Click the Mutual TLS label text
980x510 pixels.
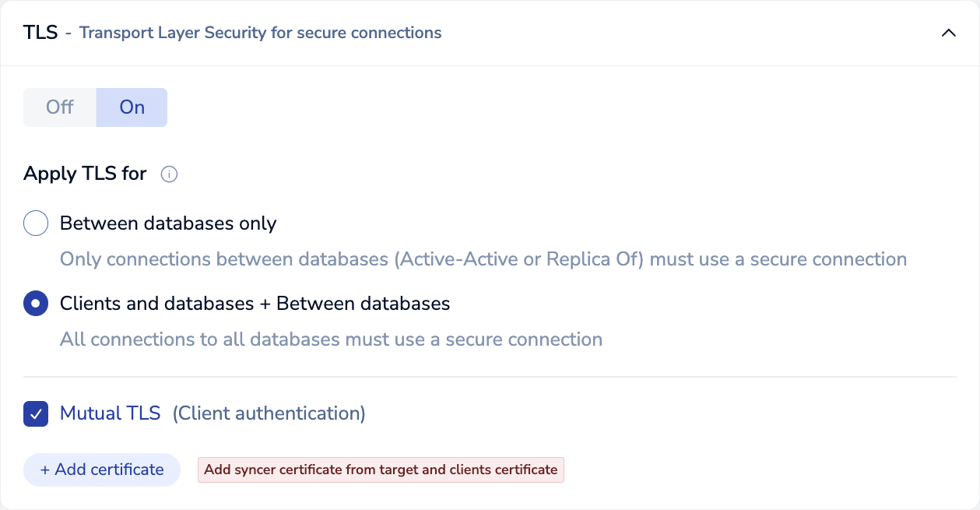[110, 413]
